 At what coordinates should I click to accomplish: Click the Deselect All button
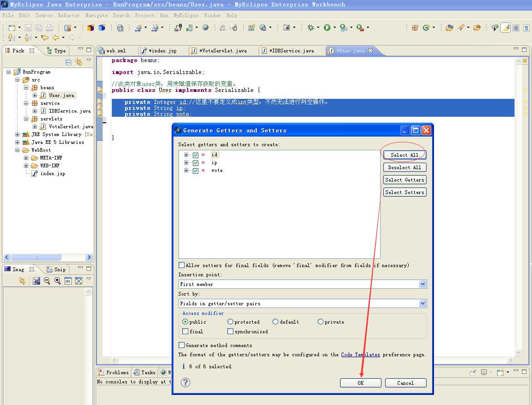[405, 167]
